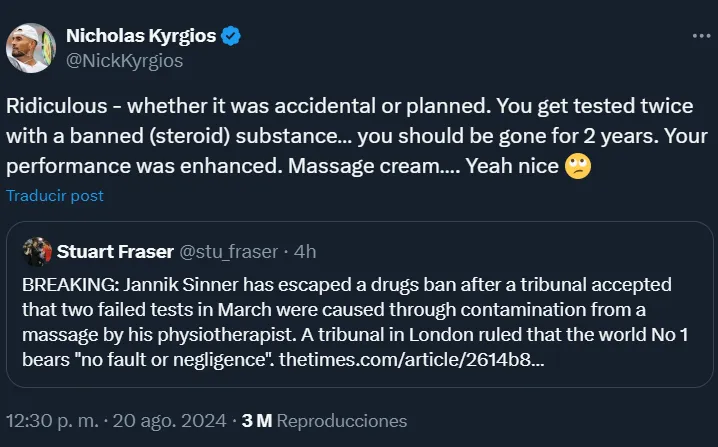The width and height of the screenshot is (718, 447).
Task: Click the eye-roll emoji in the tweet
Action: pos(577,166)
